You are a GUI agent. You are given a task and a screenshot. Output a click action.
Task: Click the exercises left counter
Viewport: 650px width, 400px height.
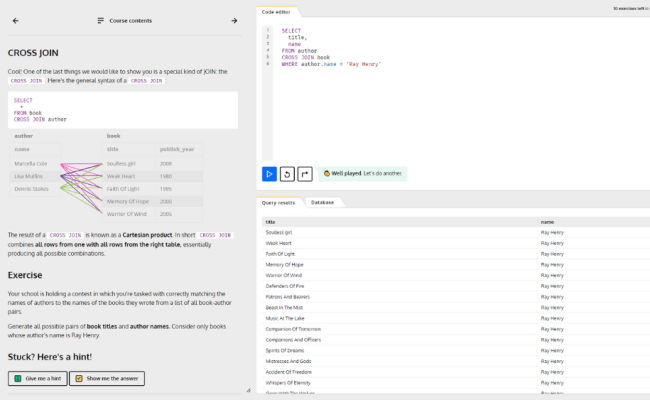coord(631,9)
